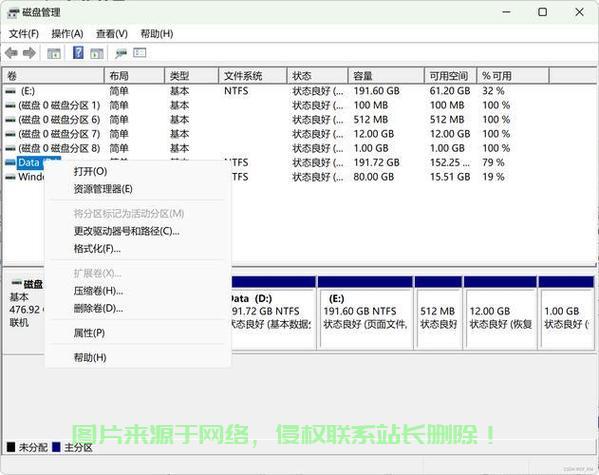This screenshot has width=599, height=475.
Task: Click the black 未分配 legend swatch
Action: 11,447
